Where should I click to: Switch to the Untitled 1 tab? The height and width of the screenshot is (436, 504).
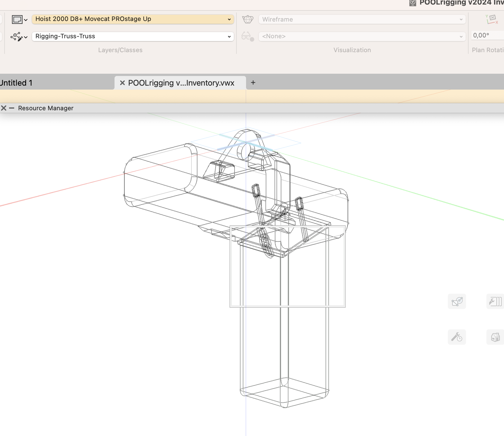[16, 82]
